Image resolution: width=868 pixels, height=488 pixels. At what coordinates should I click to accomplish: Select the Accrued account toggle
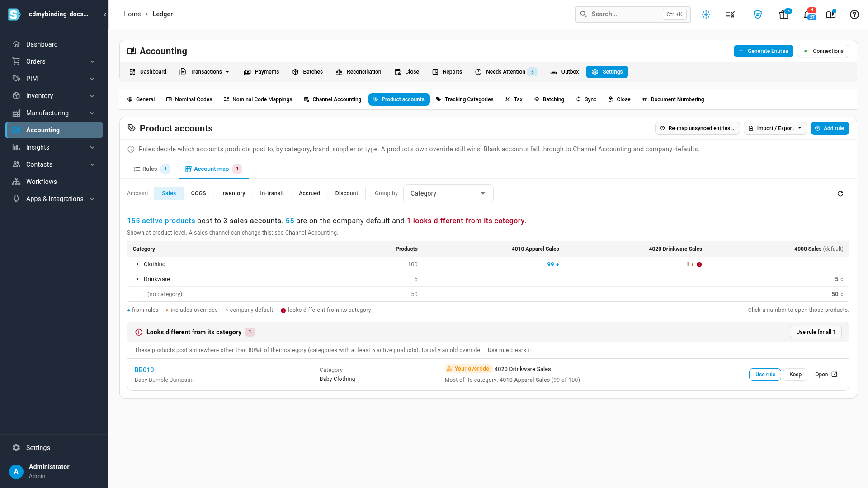(x=309, y=193)
